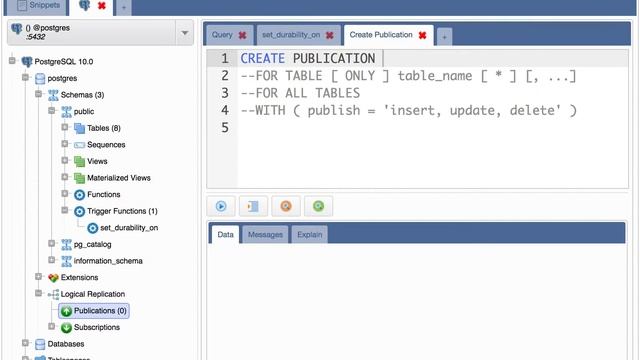Click the '--WITH ( publish =' comment line

click(409, 111)
